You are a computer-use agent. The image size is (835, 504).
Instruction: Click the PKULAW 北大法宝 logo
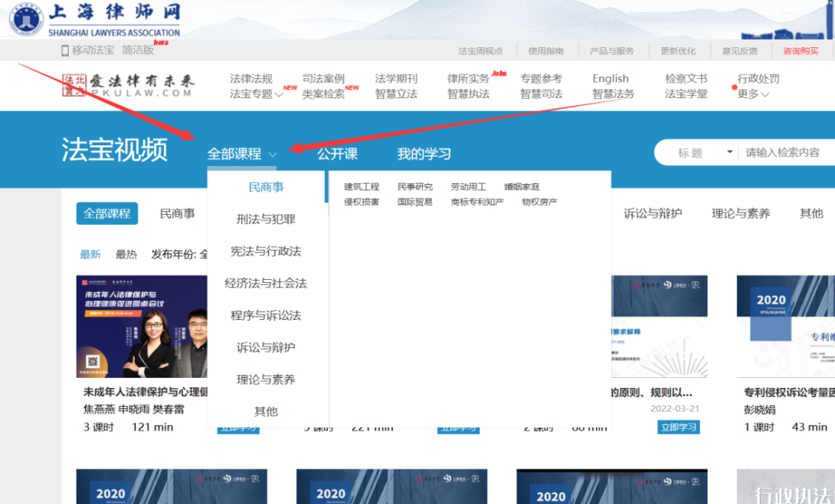coord(128,85)
